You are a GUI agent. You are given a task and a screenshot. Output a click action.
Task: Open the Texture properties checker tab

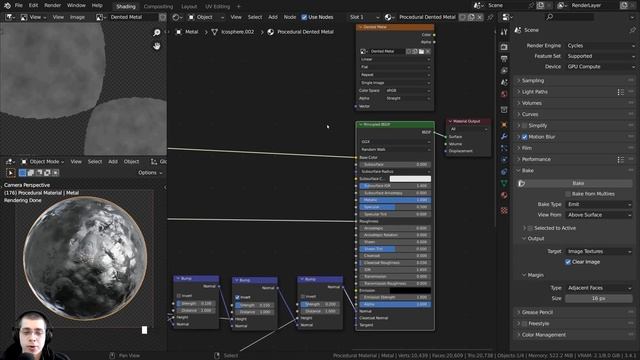click(x=504, y=211)
